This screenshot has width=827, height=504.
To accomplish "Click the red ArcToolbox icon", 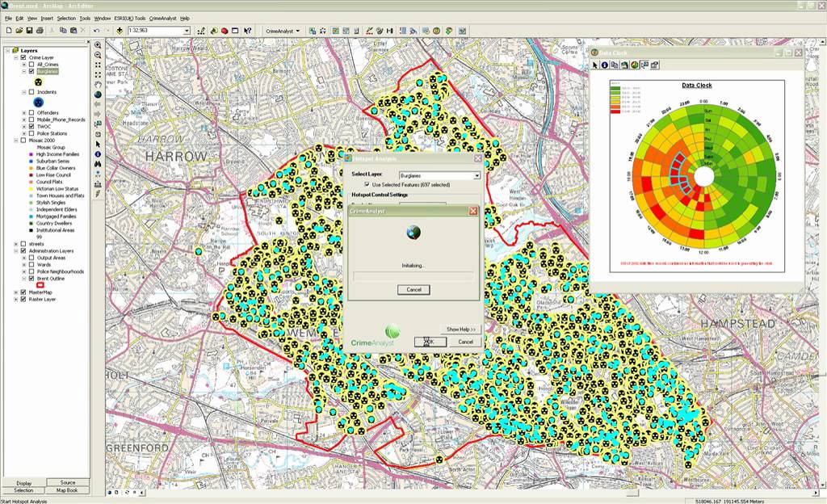I will pos(225,31).
